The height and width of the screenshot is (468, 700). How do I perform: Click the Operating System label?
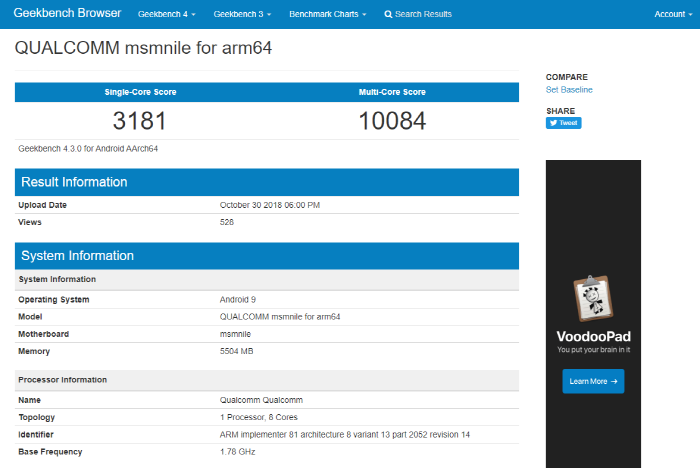pyautogui.click(x=54, y=300)
